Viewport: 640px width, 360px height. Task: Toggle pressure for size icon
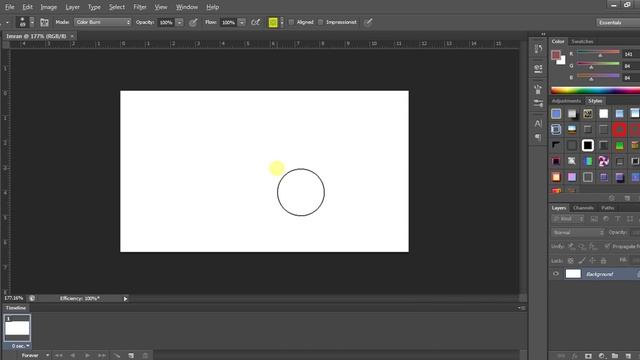[x=368, y=22]
